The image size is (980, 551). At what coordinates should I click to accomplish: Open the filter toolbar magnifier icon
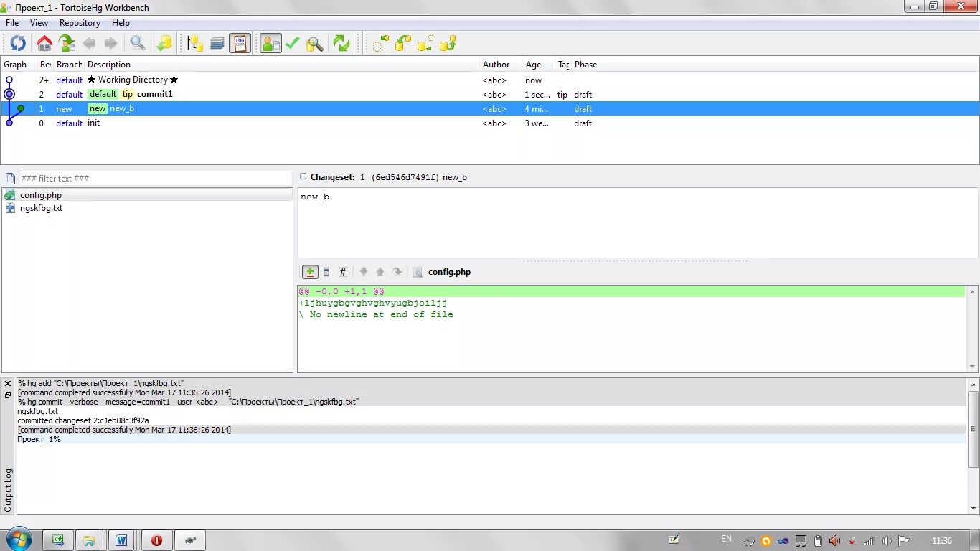(x=138, y=44)
